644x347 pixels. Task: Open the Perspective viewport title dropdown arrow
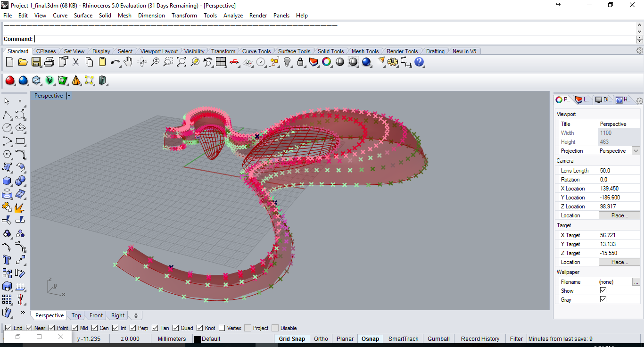pyautogui.click(x=69, y=96)
